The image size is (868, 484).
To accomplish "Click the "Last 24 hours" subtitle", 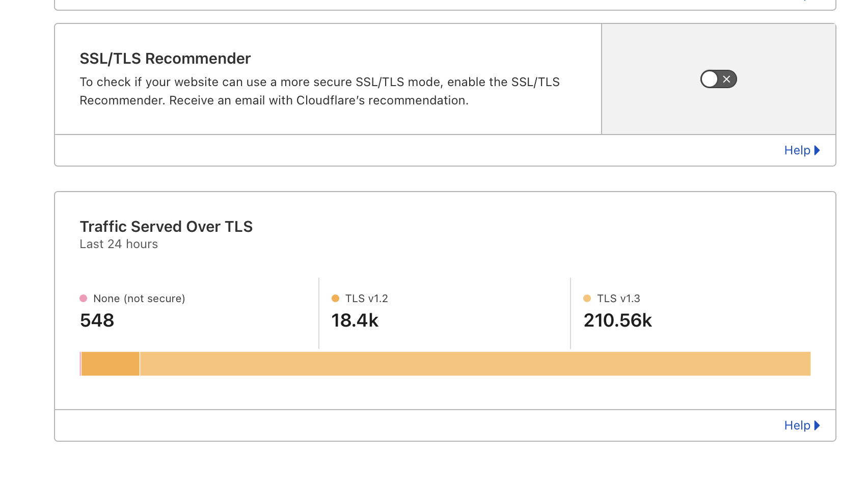I will click(119, 245).
